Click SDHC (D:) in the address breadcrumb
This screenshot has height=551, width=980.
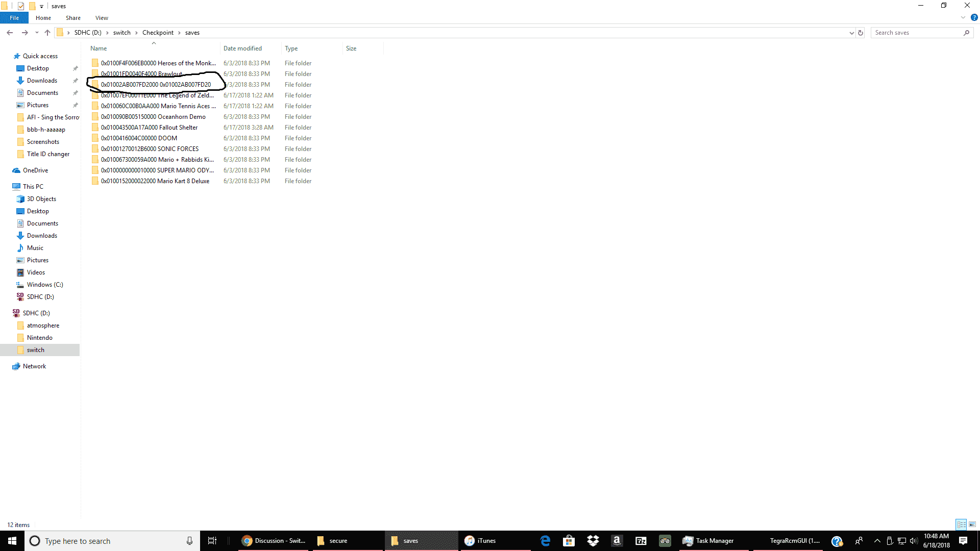[88, 33]
